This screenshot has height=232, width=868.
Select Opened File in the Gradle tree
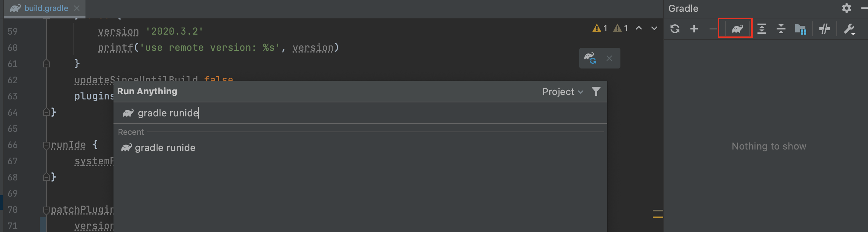[801, 28]
